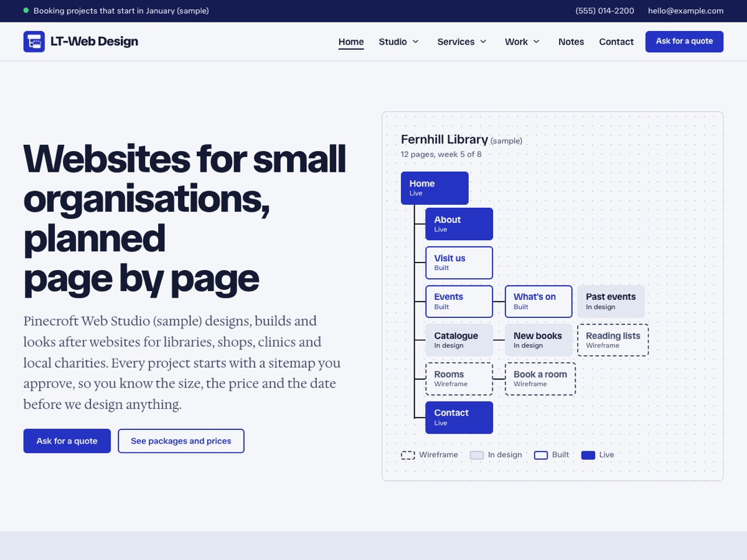Select the Reading lists sitemap node

point(613,340)
